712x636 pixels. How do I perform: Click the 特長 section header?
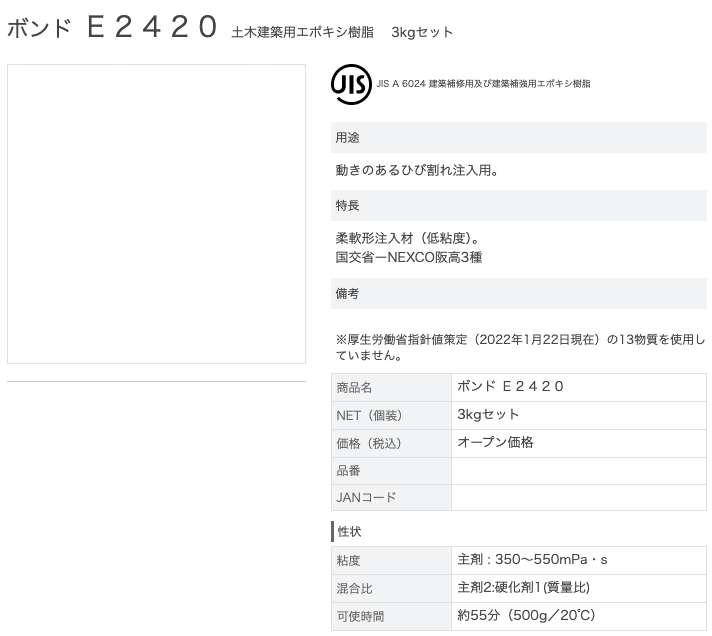(x=519, y=206)
